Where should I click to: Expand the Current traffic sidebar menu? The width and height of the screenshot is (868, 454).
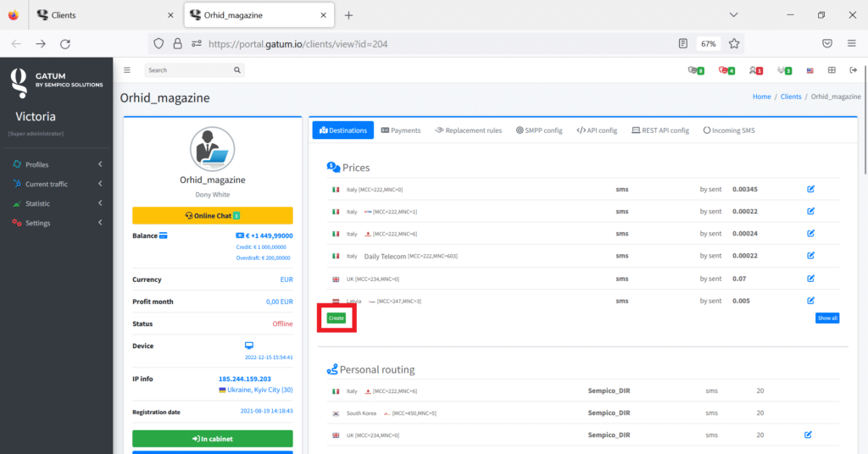pyautogui.click(x=57, y=184)
